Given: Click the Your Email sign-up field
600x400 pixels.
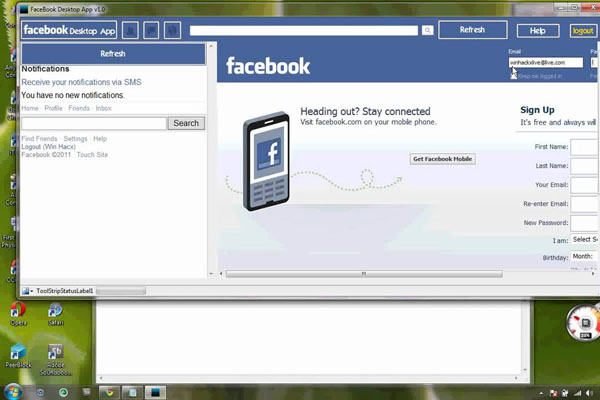Looking at the screenshot, I should (x=585, y=185).
